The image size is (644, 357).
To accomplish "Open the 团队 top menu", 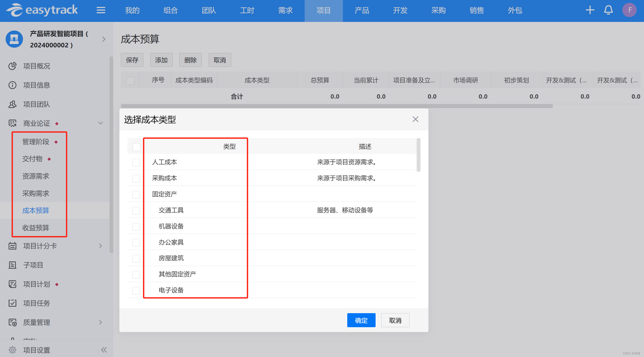I will pyautogui.click(x=209, y=10).
